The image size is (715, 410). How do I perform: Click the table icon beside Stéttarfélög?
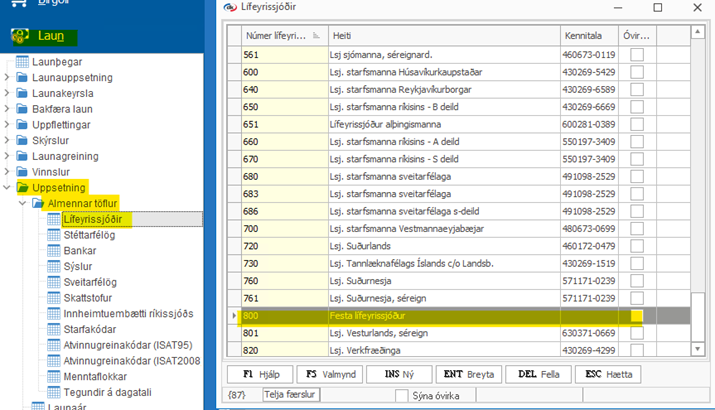[x=54, y=235]
